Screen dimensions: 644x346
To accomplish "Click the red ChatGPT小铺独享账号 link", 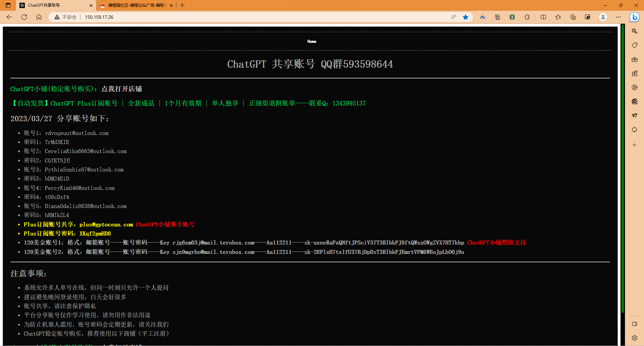I will [x=165, y=224].
